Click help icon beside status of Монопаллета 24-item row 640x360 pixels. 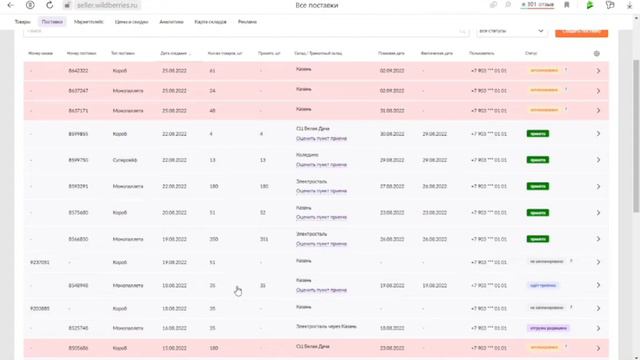point(566,90)
